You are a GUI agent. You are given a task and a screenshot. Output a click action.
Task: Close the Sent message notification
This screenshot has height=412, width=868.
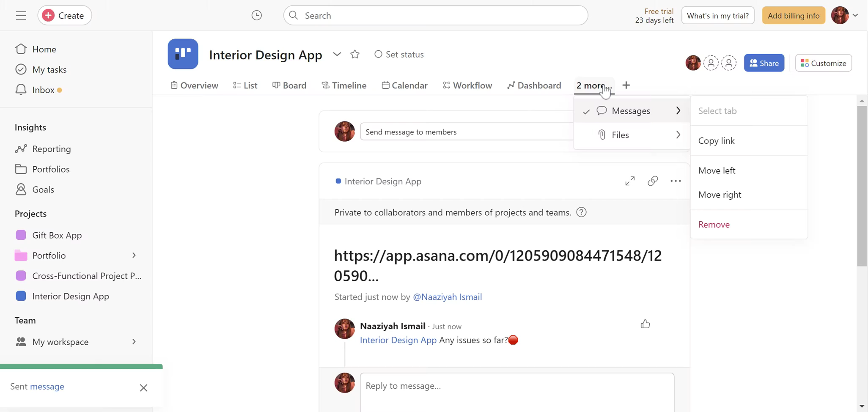tap(143, 388)
